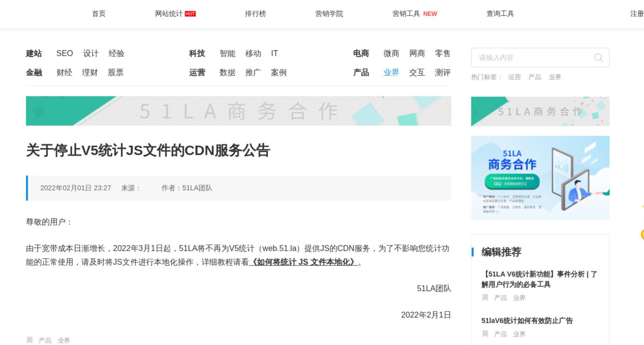644x345 pixels.
Task: Open 网站统计 menu item
Action: click(175, 14)
